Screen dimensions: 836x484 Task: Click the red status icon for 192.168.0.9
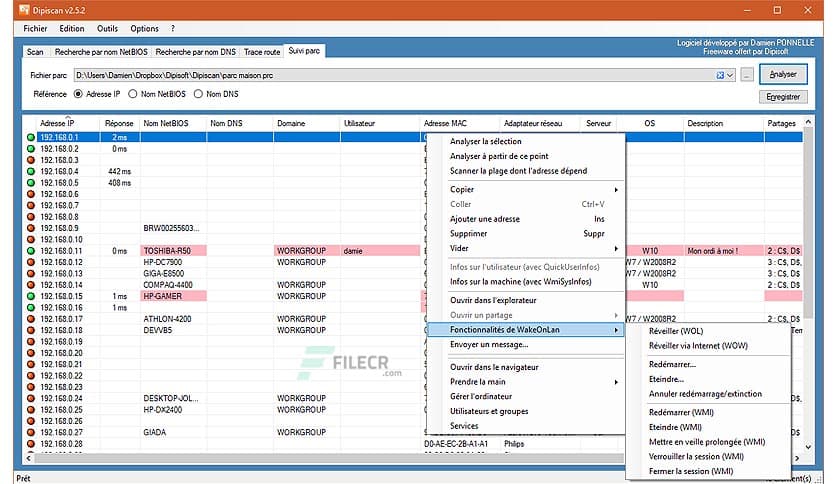(31, 228)
